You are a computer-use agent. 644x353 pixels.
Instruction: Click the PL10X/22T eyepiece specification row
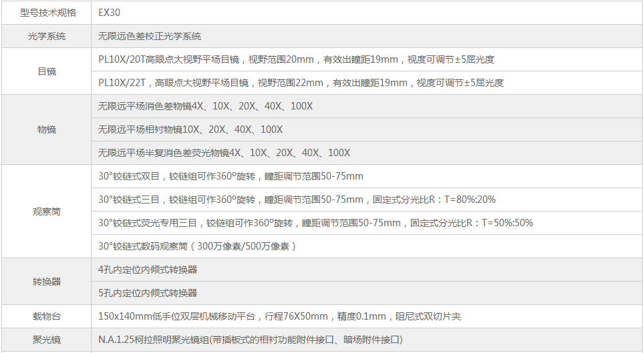(x=301, y=83)
